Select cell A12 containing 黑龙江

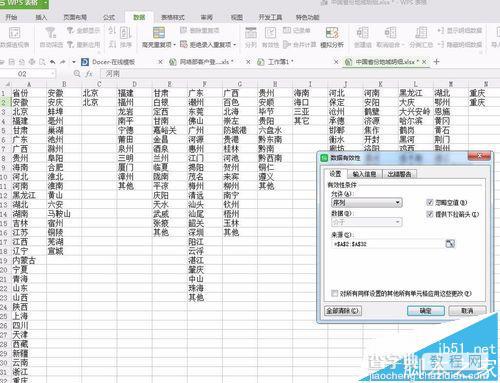[x=29, y=195]
